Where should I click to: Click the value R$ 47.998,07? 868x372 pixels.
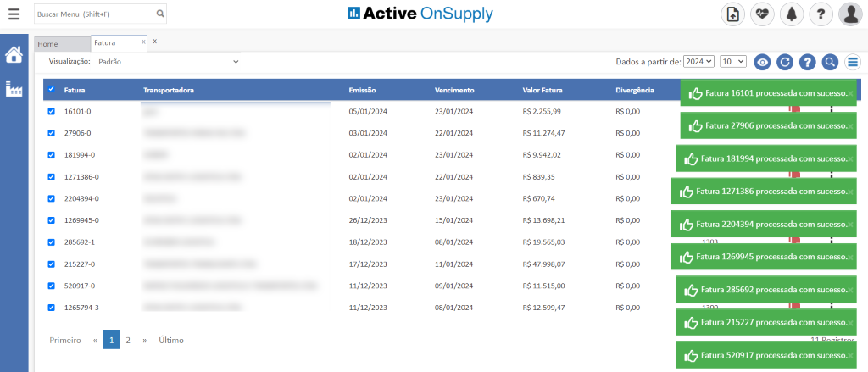[x=543, y=264]
